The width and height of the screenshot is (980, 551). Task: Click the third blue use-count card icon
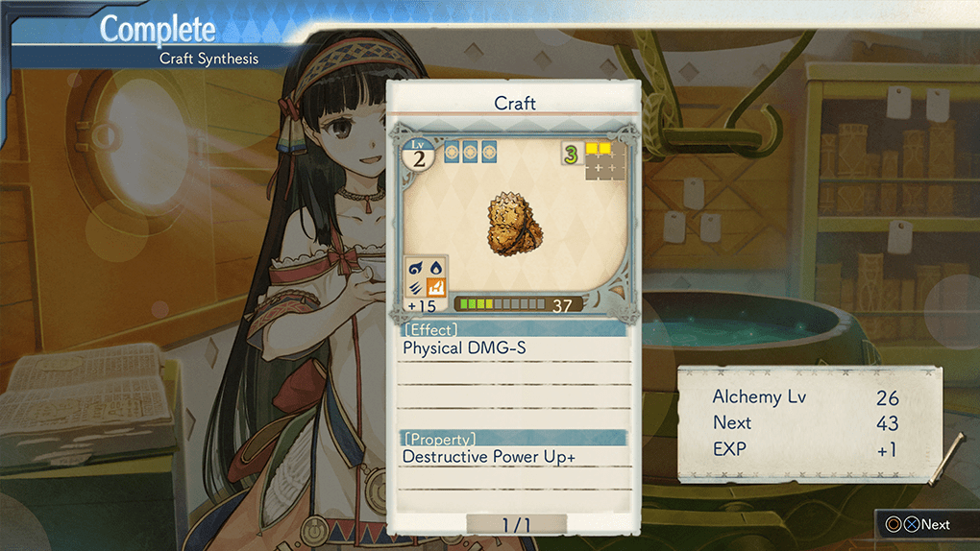coord(489,152)
